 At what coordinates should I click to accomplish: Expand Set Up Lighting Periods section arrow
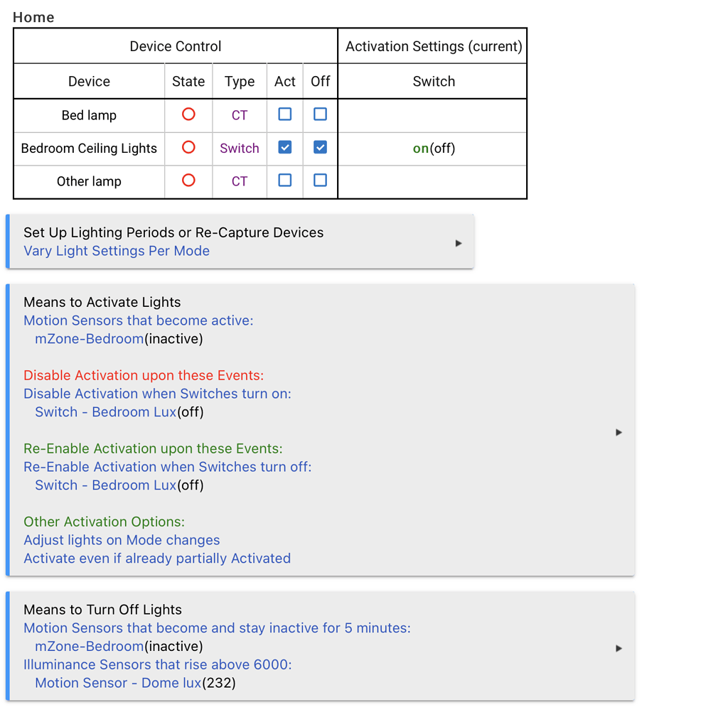(459, 243)
